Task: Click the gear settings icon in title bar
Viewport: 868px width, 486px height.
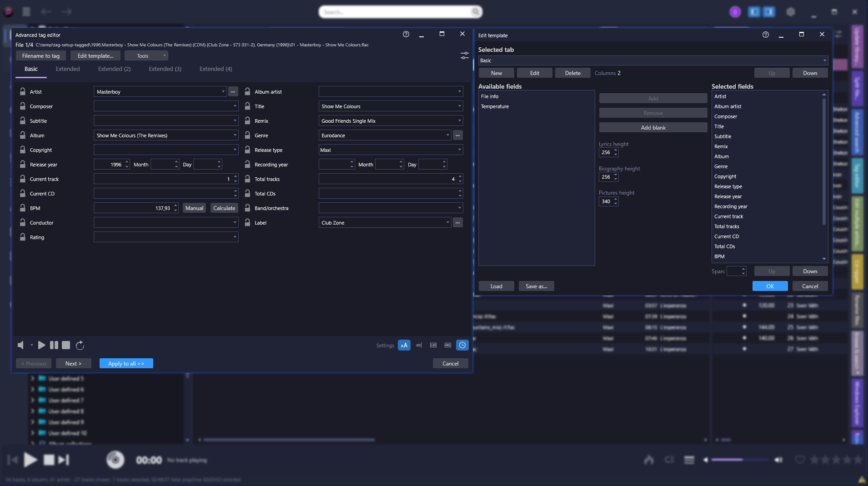Action: coord(791,12)
